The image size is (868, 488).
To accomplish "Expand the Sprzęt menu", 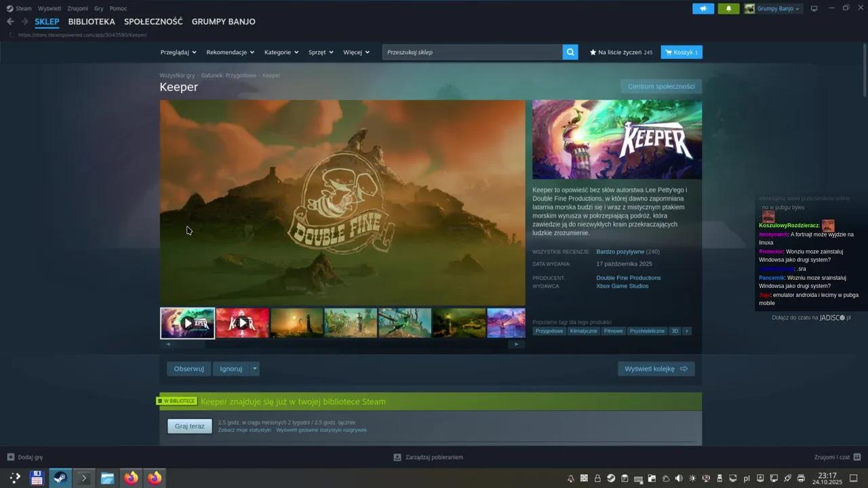I will (321, 52).
